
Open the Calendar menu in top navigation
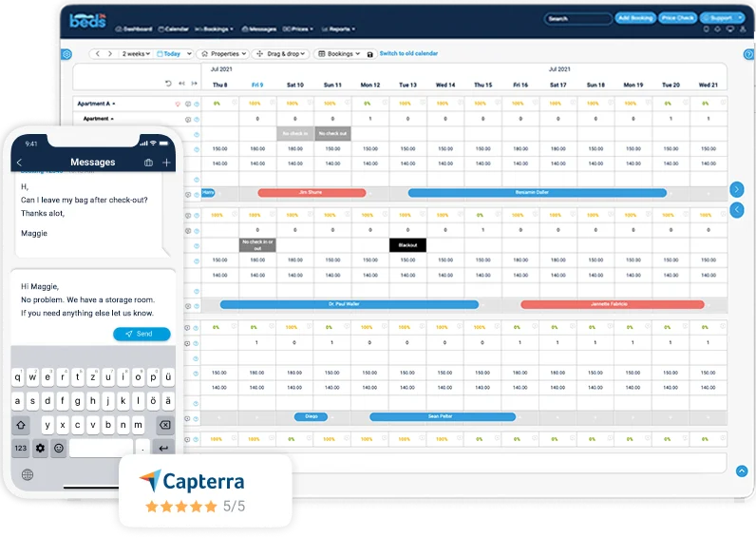[x=174, y=29]
